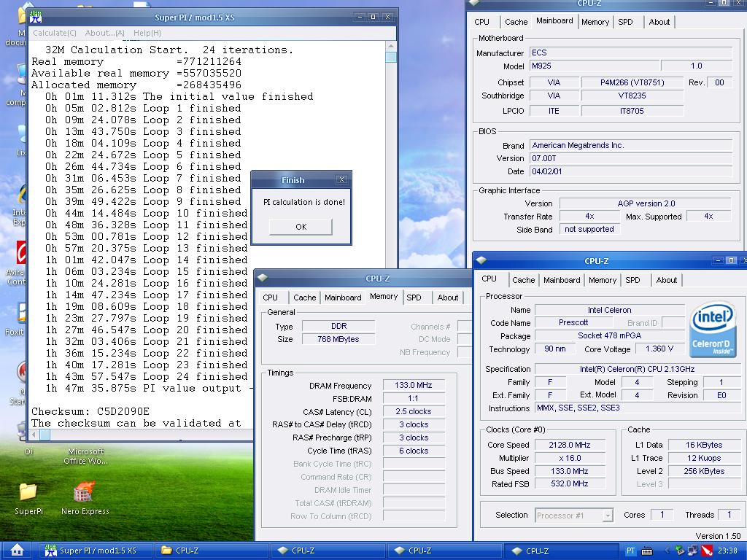
Task: Click the diamond icon in the processor CPU-Z title bar
Action: click(x=481, y=260)
